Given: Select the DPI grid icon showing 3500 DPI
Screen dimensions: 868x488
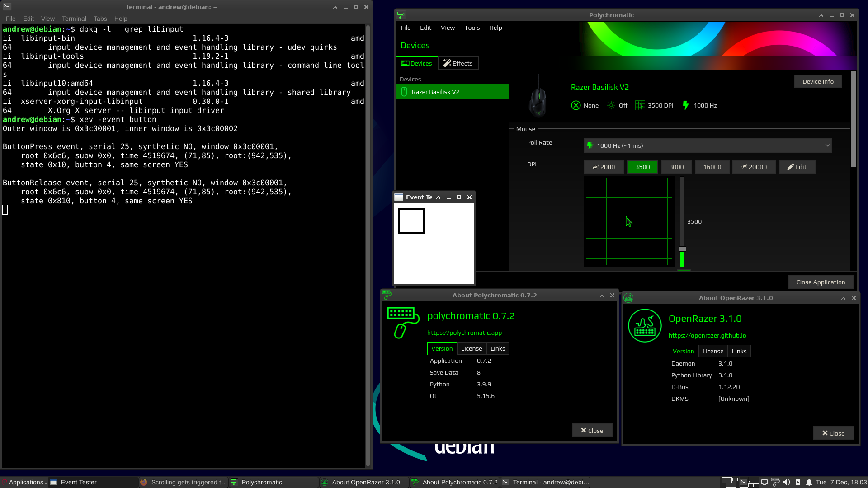Looking at the screenshot, I should (x=640, y=105).
